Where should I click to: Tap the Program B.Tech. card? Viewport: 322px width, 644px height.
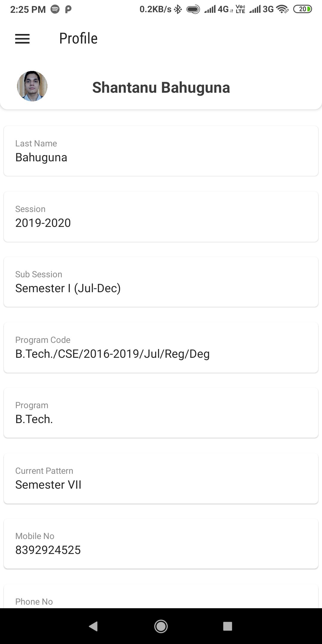(x=161, y=413)
